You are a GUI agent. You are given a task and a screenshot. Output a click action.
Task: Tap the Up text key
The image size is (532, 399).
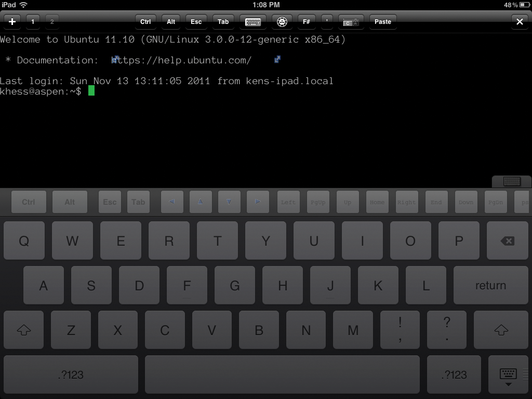(348, 202)
